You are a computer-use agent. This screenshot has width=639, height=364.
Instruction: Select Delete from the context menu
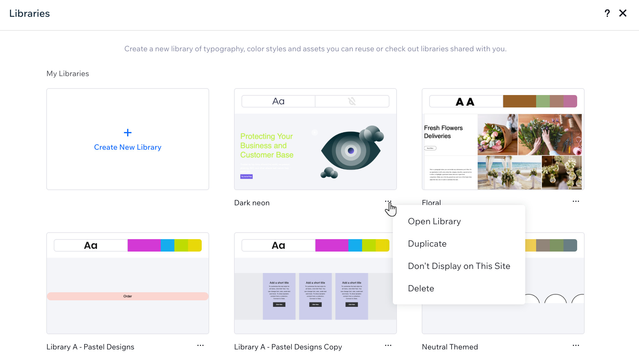point(421,288)
